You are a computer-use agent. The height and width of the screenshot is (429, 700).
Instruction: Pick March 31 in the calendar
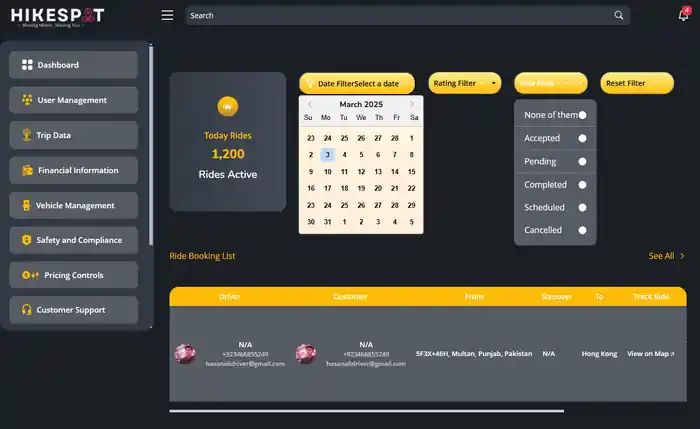(x=327, y=222)
